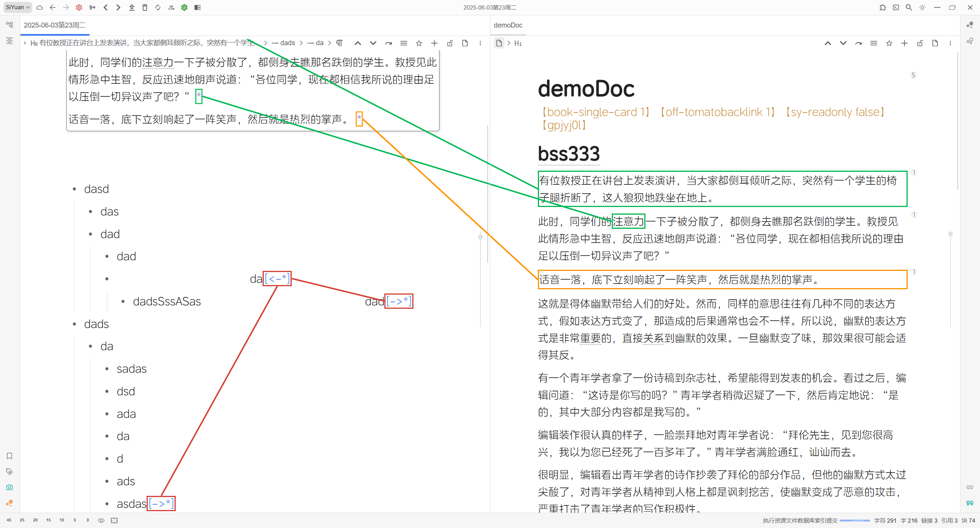980x528 pixels.
Task: Open the outline sidebar panel
Action: click(10, 41)
